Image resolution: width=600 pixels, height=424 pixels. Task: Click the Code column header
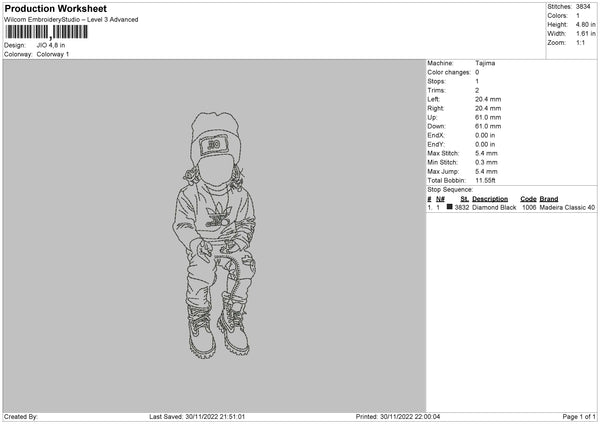click(x=528, y=199)
